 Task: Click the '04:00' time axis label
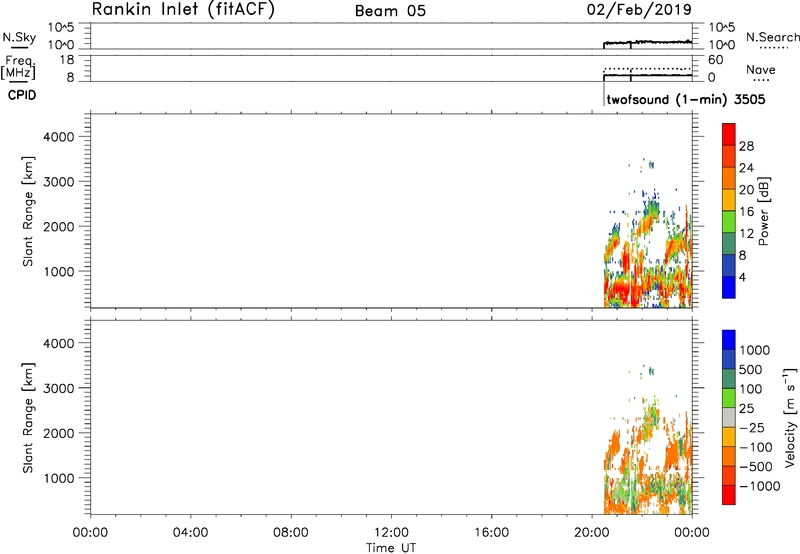pyautogui.click(x=190, y=533)
